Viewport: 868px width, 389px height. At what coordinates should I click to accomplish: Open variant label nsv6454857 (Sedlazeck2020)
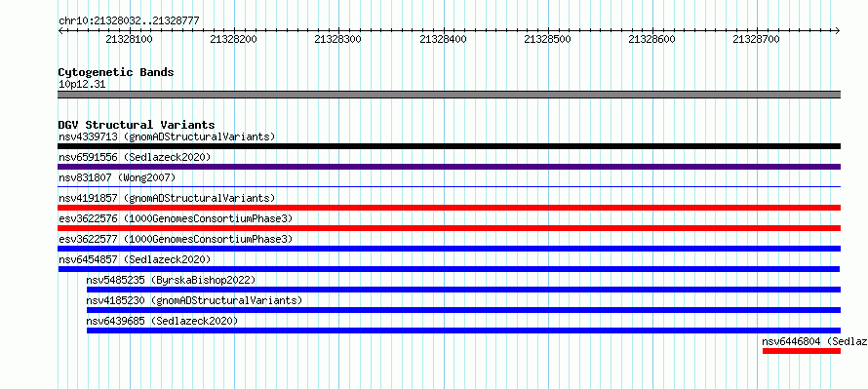(135, 259)
